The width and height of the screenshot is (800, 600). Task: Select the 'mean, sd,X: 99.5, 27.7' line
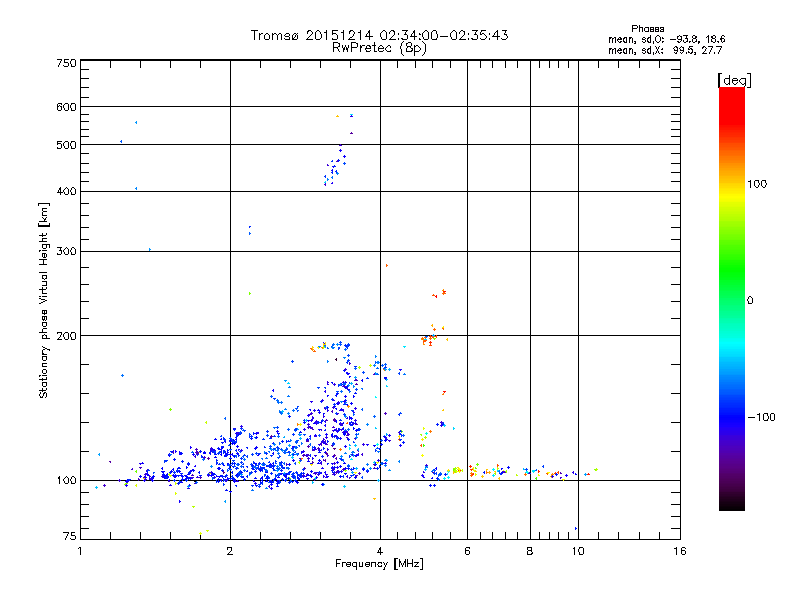click(665, 50)
